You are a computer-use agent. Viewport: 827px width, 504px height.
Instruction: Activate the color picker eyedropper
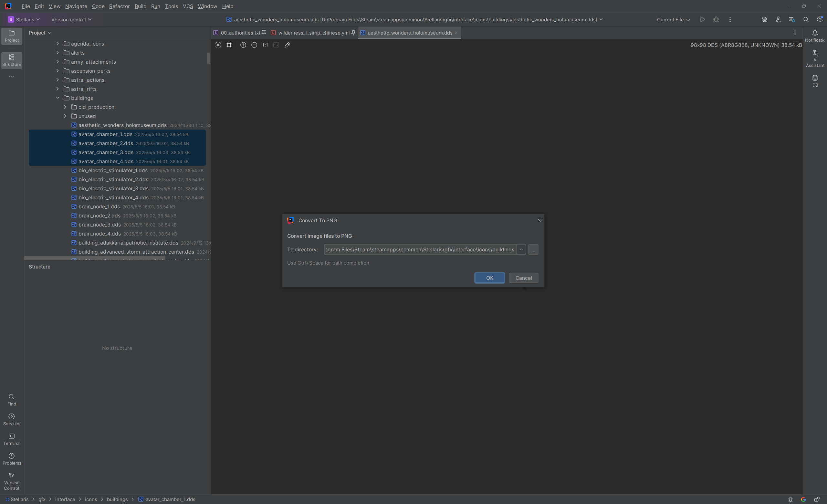[x=287, y=45]
